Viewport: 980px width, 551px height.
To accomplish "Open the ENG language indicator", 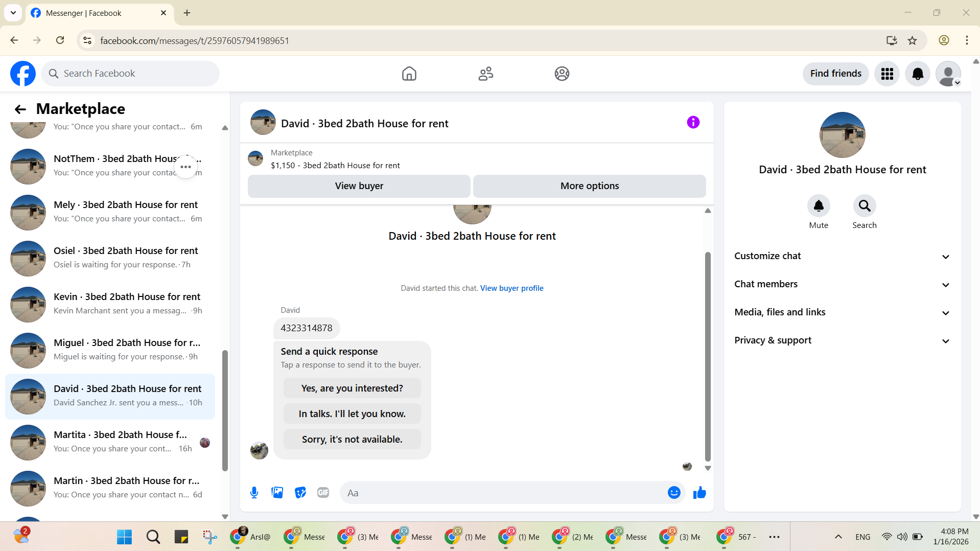I will tap(862, 537).
